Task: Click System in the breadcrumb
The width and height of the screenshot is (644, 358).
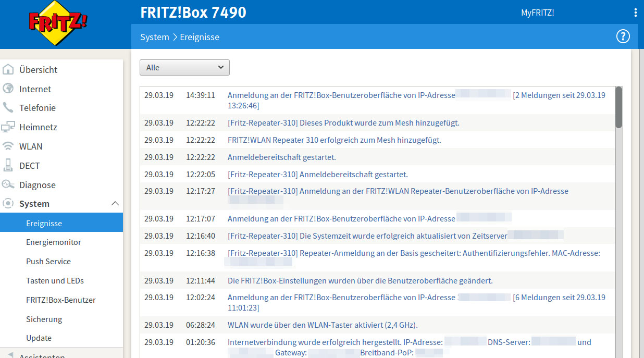Action: point(155,37)
